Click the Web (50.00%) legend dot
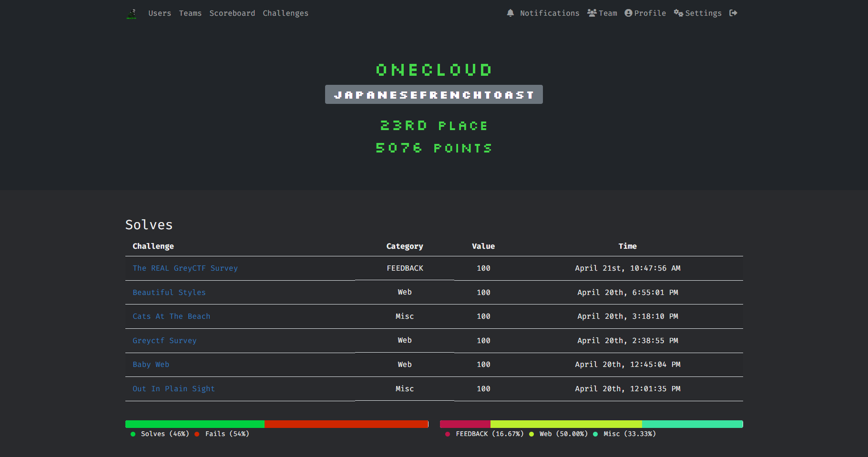Image resolution: width=868 pixels, height=457 pixels. point(531,434)
